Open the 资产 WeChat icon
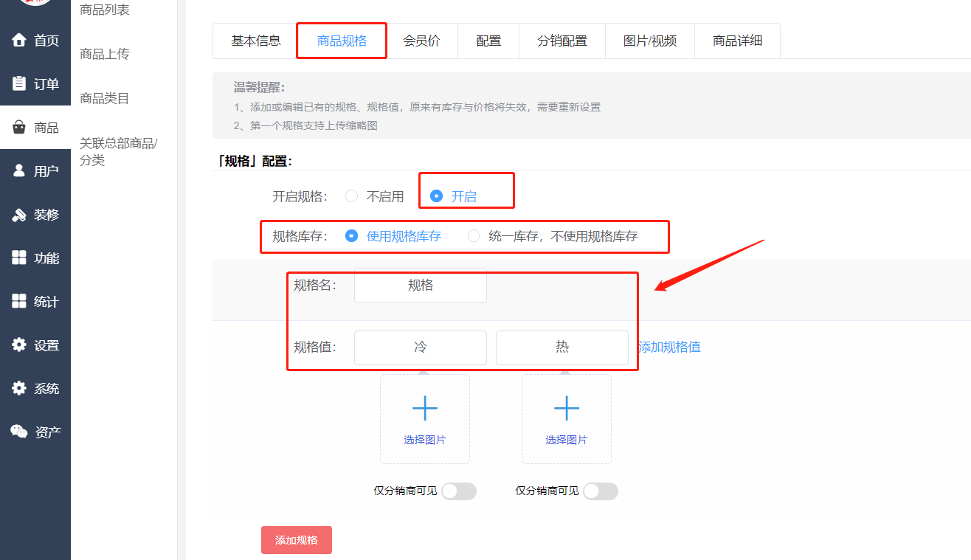The height and width of the screenshot is (560, 971). [x=19, y=432]
